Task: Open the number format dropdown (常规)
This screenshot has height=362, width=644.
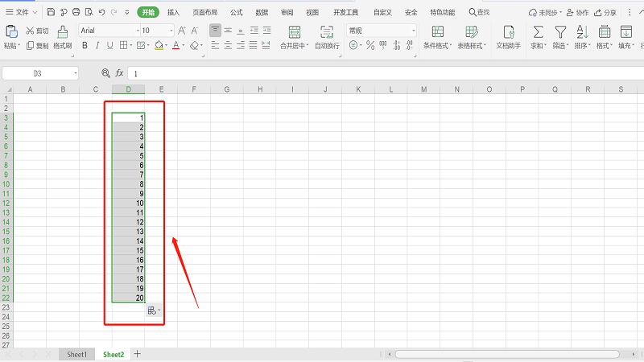Action: (x=413, y=31)
